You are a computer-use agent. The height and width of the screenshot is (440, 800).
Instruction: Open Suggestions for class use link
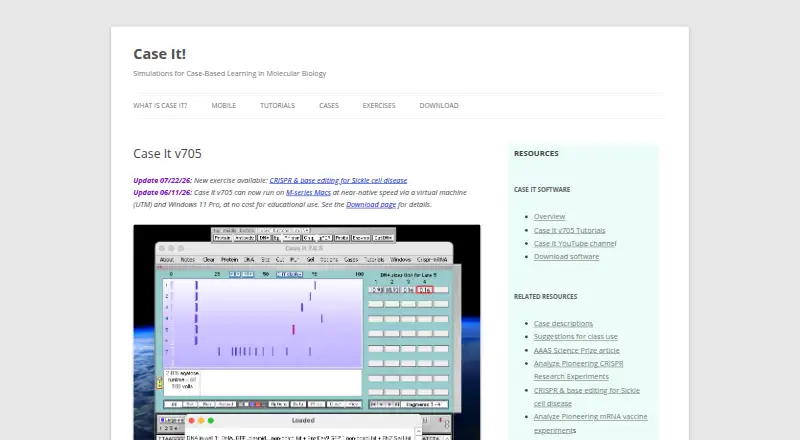[576, 337]
